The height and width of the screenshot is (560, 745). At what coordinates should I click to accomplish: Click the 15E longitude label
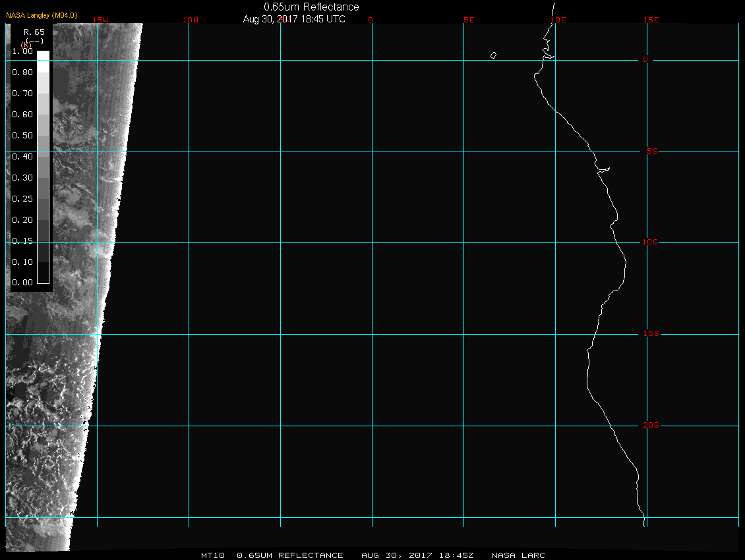[651, 20]
